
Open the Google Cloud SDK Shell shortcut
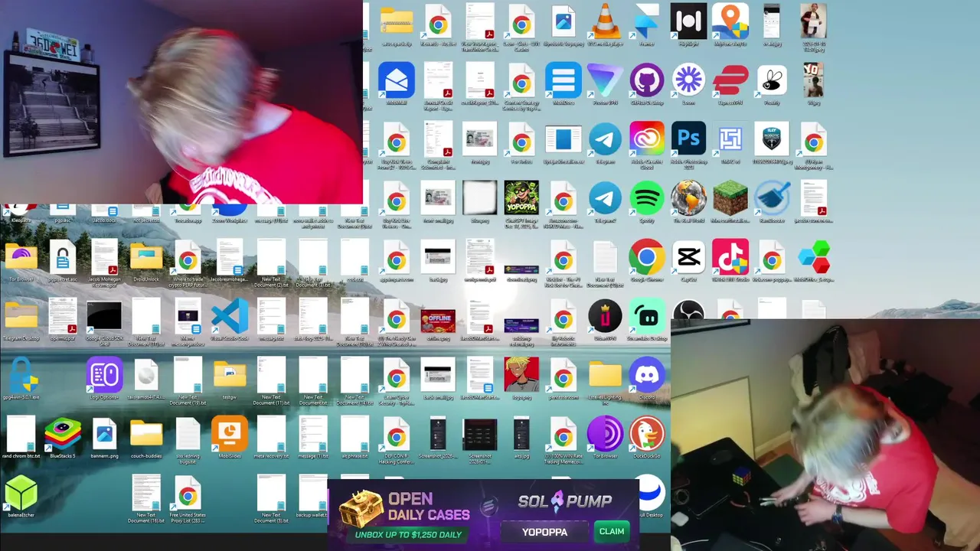point(104,316)
